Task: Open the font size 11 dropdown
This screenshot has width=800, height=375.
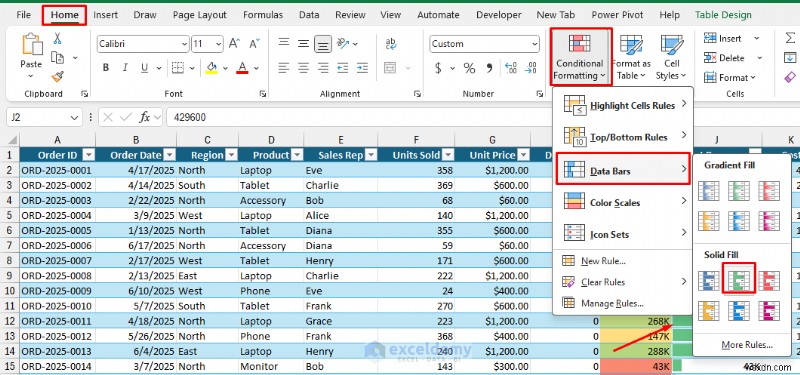Action: (x=218, y=44)
